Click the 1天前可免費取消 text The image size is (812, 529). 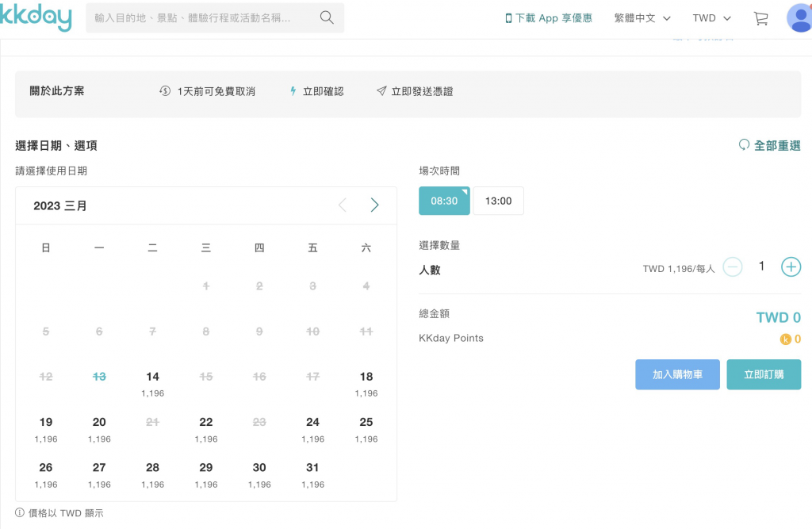point(216,92)
